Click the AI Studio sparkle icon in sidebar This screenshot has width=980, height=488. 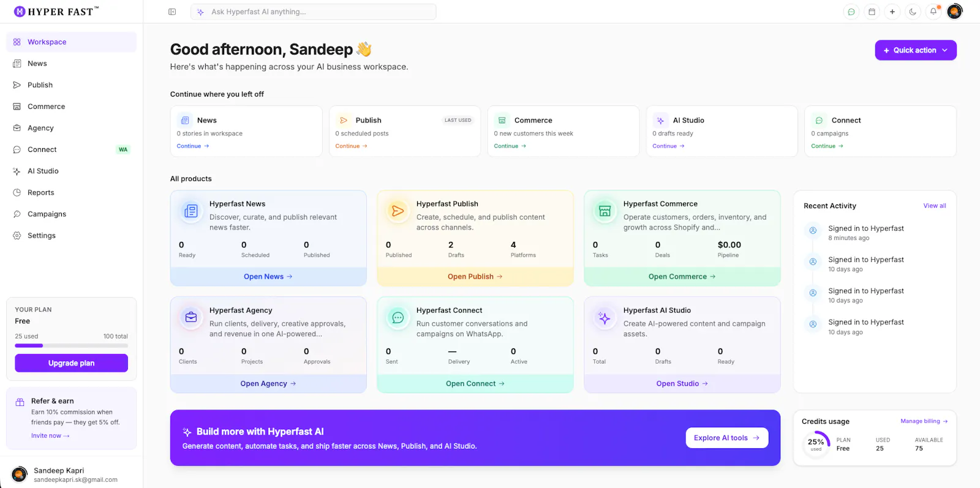click(17, 171)
